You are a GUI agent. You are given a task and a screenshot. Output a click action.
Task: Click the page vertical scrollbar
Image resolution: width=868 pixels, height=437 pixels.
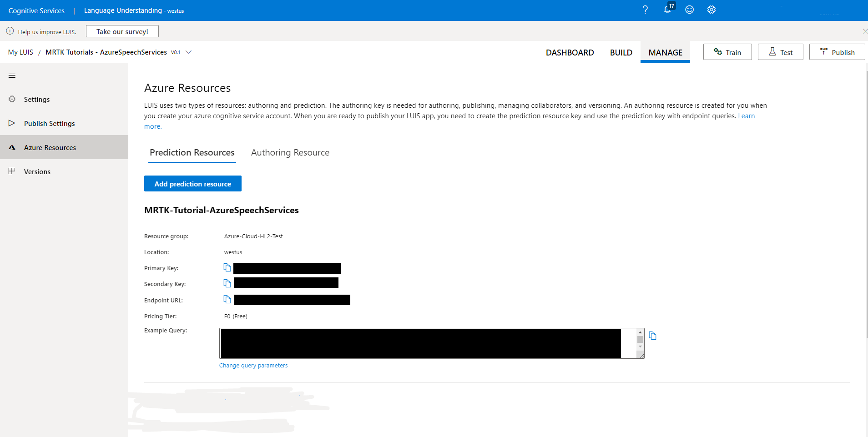[866, 205]
